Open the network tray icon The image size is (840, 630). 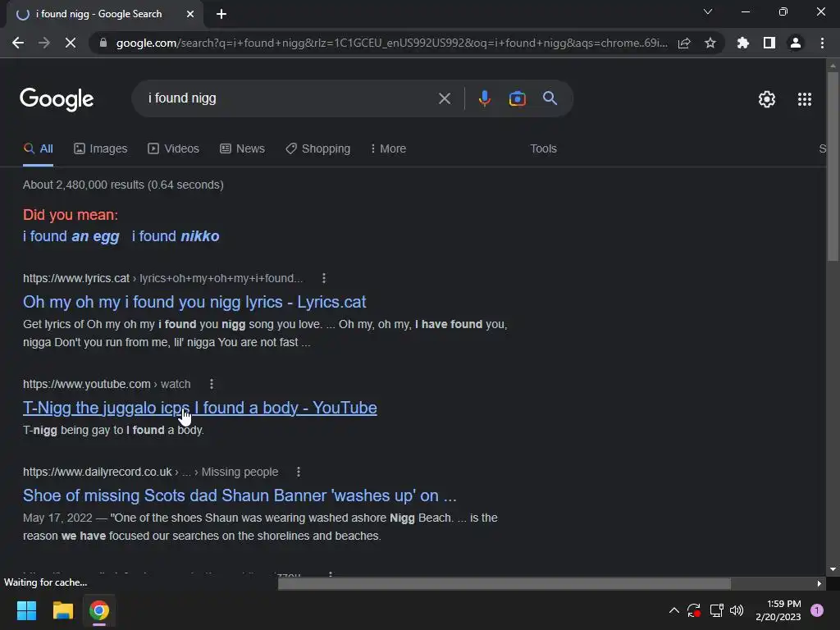716,610
